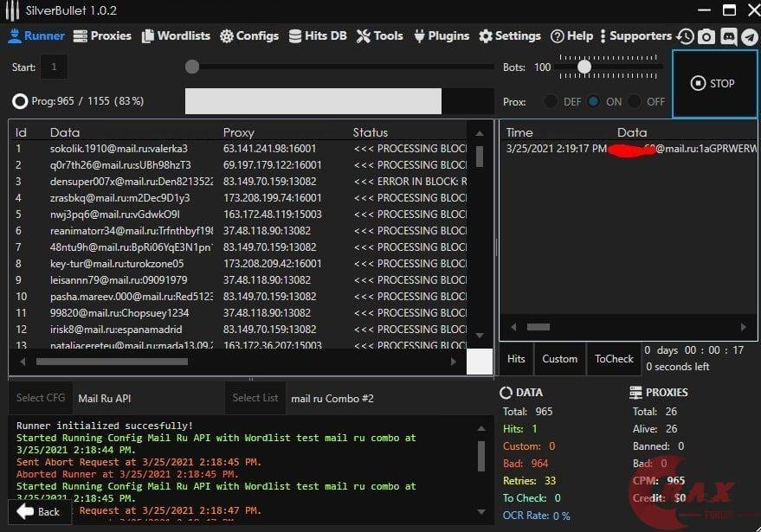This screenshot has height=532, width=761.
Task: Click the PROXIES stats header icon
Action: pyautogui.click(x=635, y=393)
